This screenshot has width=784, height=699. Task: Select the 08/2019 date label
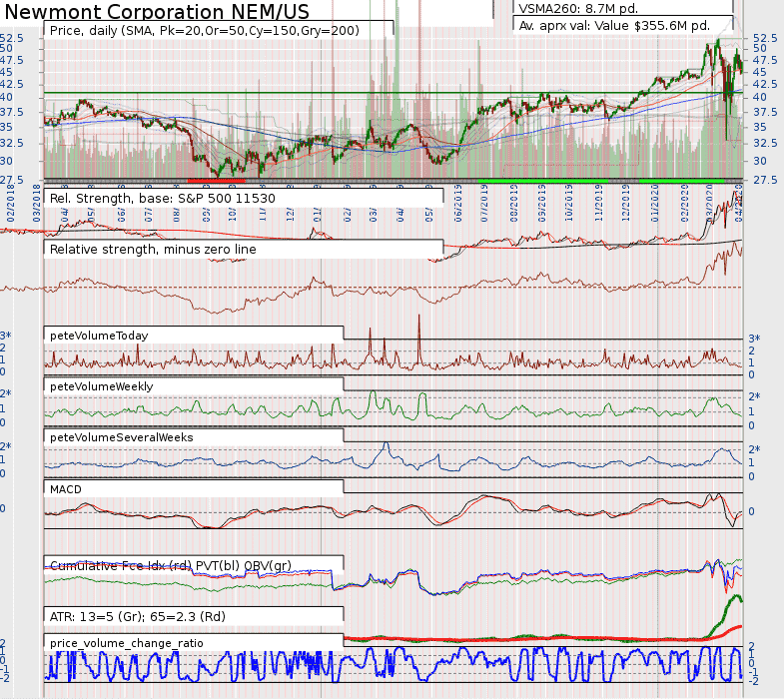coord(513,203)
